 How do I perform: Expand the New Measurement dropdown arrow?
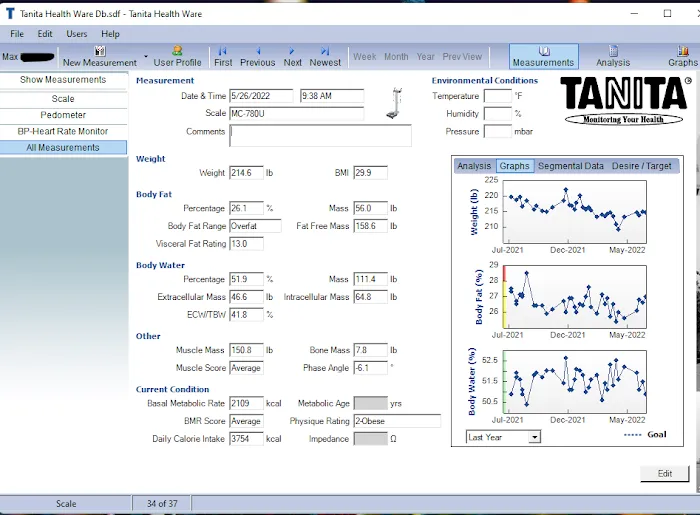146,56
